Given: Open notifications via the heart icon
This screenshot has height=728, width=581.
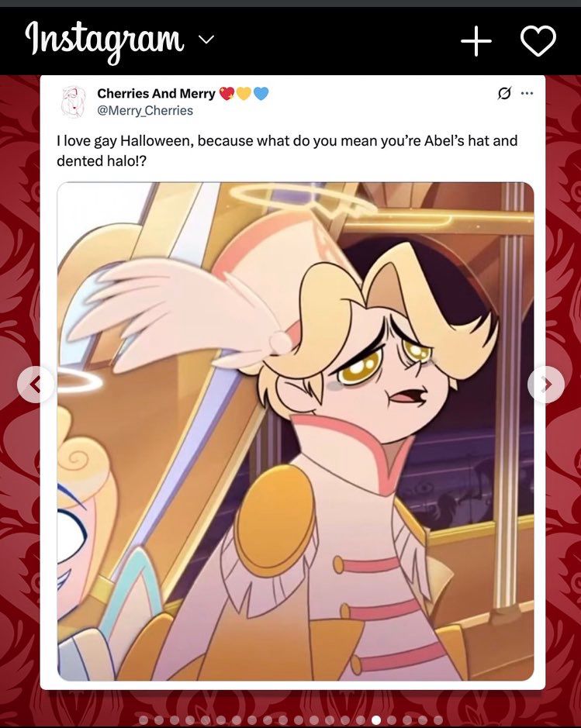Looking at the screenshot, I should (x=538, y=41).
